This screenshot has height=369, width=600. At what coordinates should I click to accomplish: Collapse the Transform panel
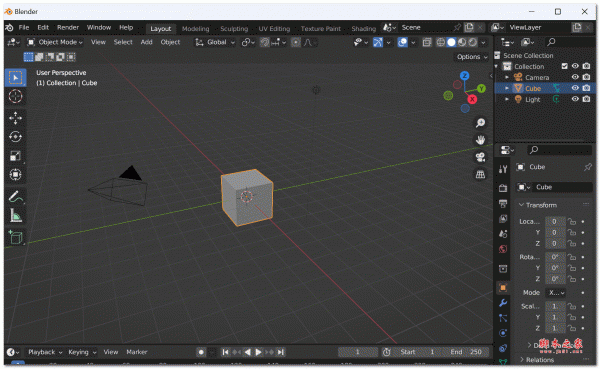[x=541, y=205]
